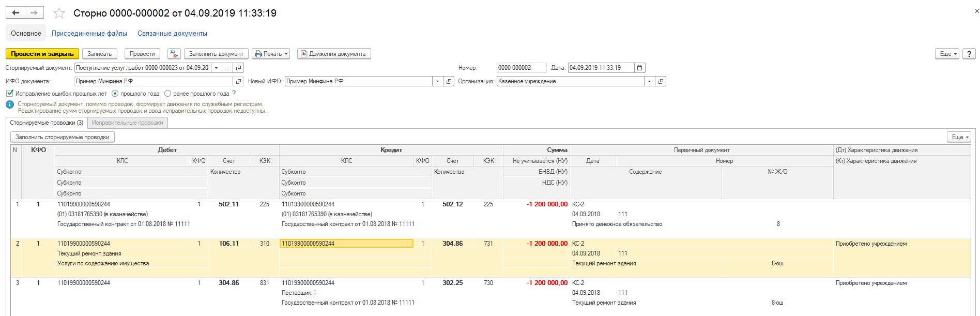Click the forward navigation arrow
Screen dimensions: 980x316
pos(34,13)
